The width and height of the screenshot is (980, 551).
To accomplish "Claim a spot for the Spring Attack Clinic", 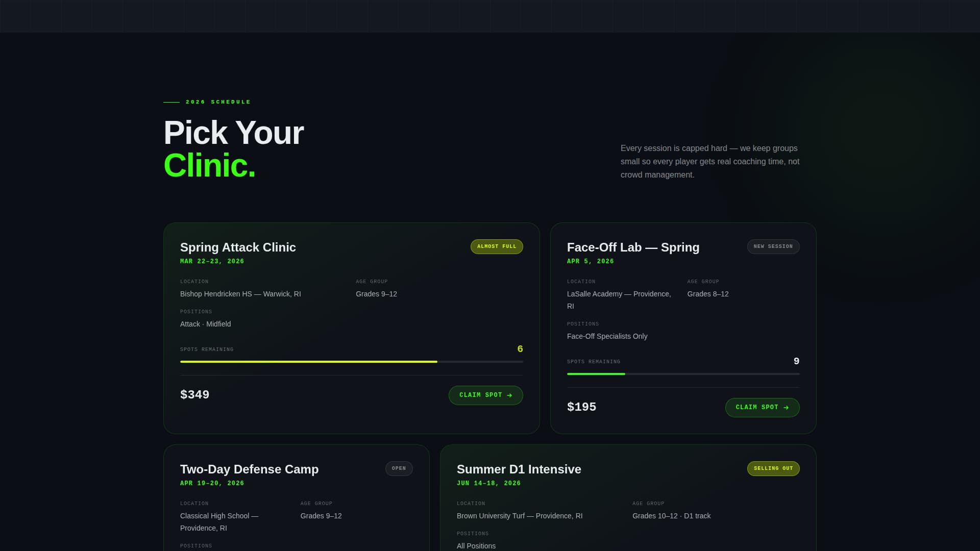I will 485,395.
